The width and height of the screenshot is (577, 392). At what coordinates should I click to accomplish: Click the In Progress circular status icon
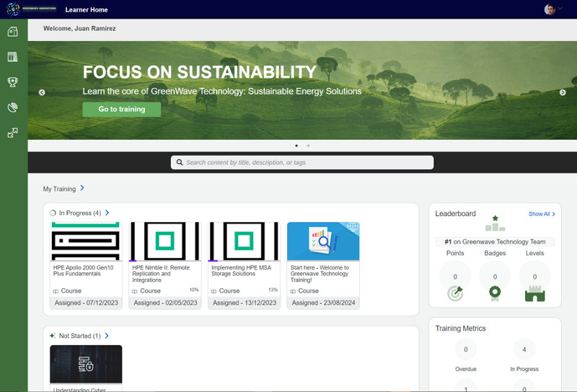coord(53,213)
